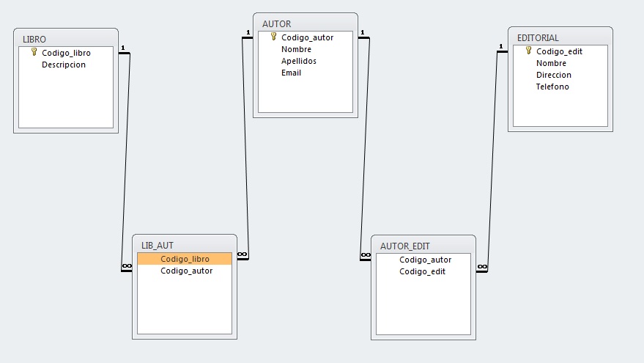Select Email field in AUTOR table

291,73
